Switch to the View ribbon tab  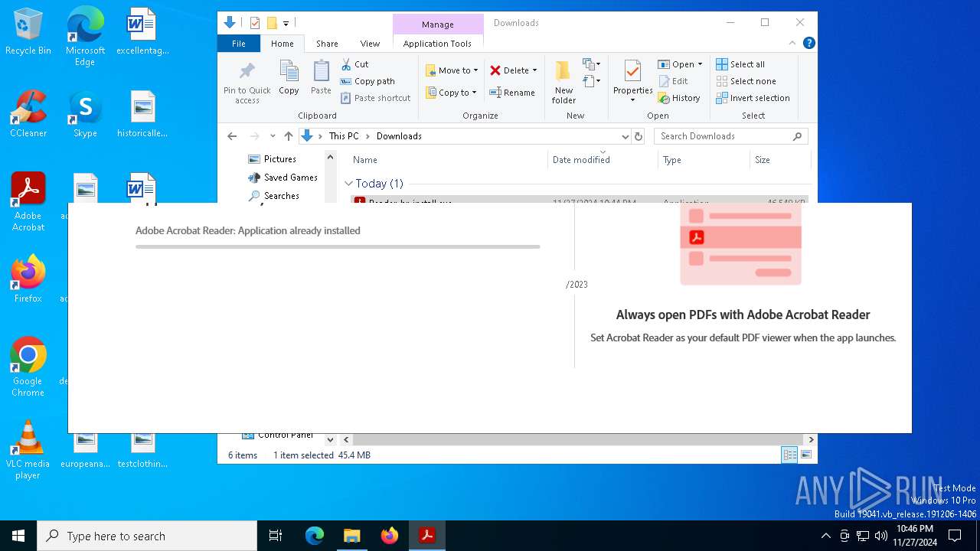click(370, 44)
